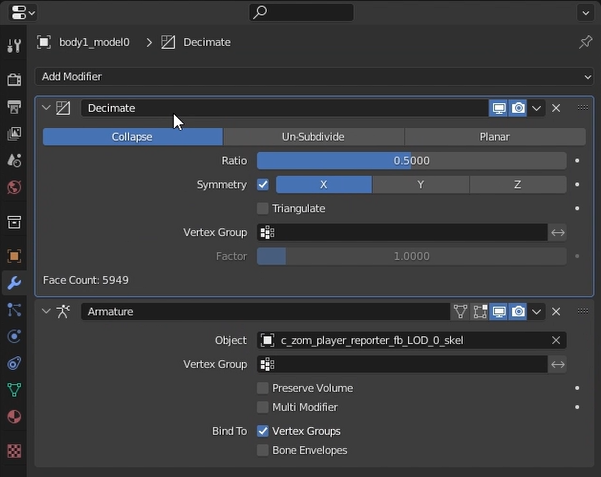Open the Output properties tab
The width and height of the screenshot is (601, 477).
tap(14, 107)
